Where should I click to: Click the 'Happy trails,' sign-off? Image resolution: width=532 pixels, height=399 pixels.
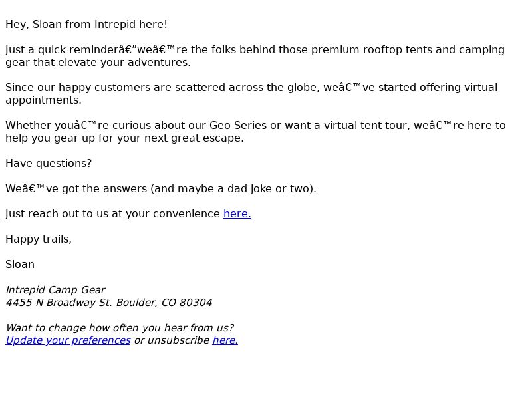pos(39,239)
